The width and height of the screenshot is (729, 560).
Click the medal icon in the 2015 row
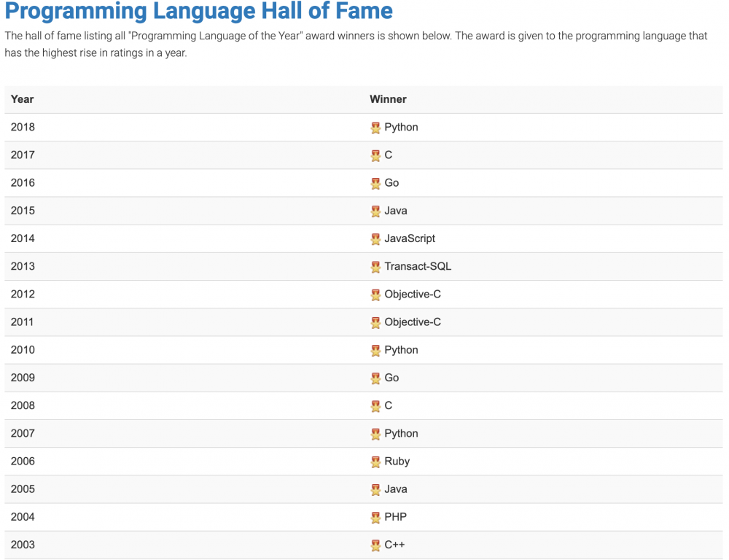pos(375,211)
